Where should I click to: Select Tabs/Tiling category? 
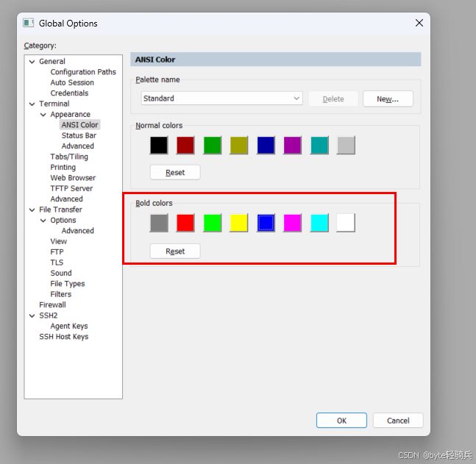click(69, 157)
